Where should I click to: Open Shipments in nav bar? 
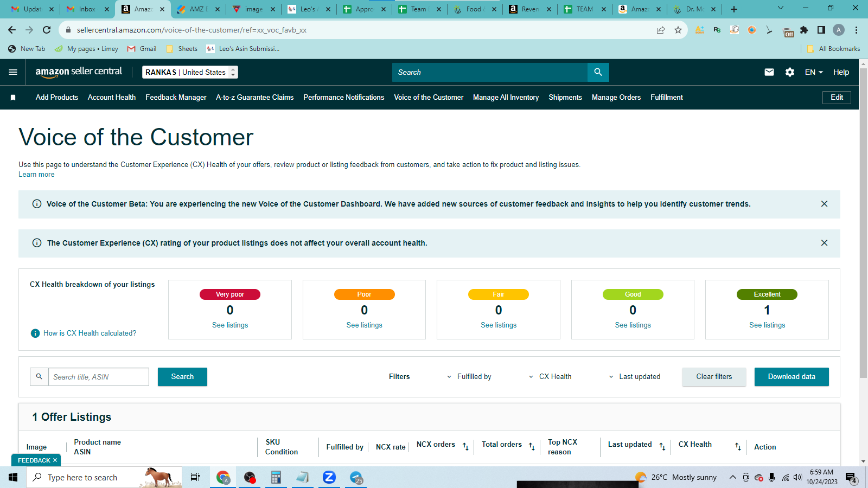coord(565,98)
